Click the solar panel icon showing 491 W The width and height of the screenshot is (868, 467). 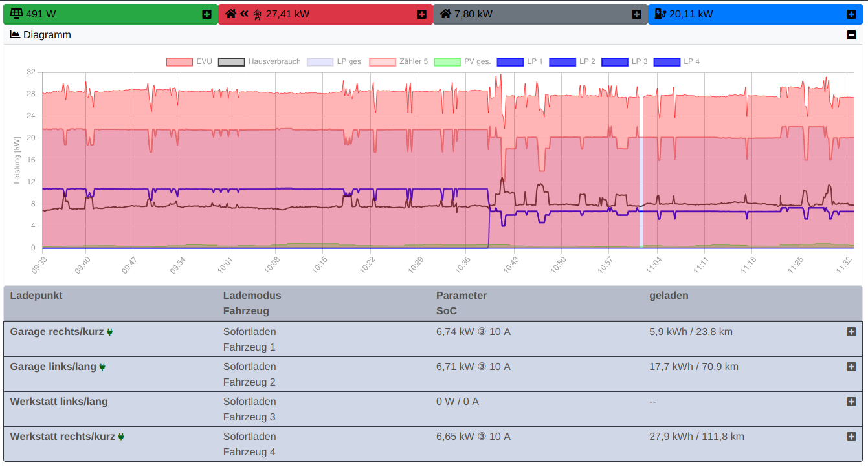[17, 14]
